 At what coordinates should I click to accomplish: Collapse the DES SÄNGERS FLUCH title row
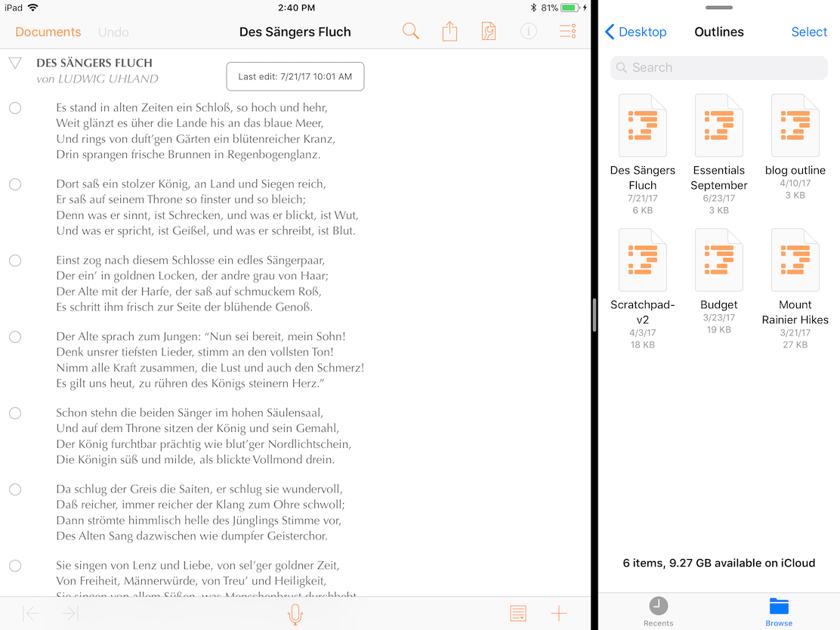point(15,63)
